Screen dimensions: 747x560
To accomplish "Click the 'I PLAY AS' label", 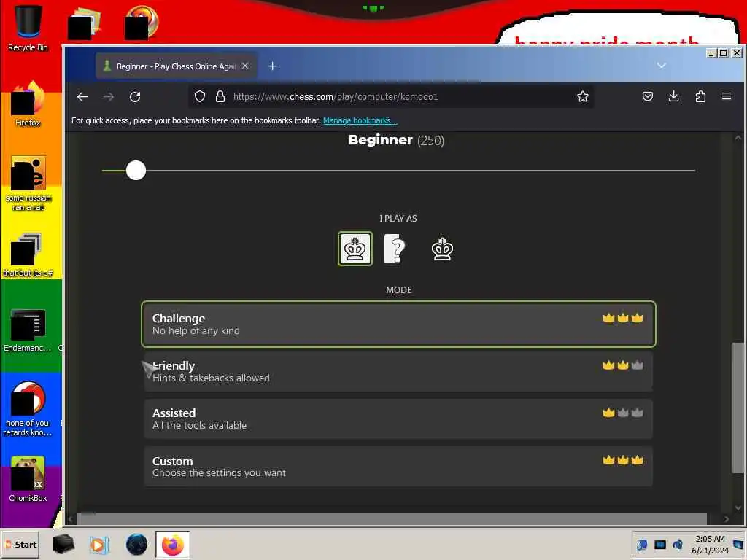I will [x=398, y=219].
